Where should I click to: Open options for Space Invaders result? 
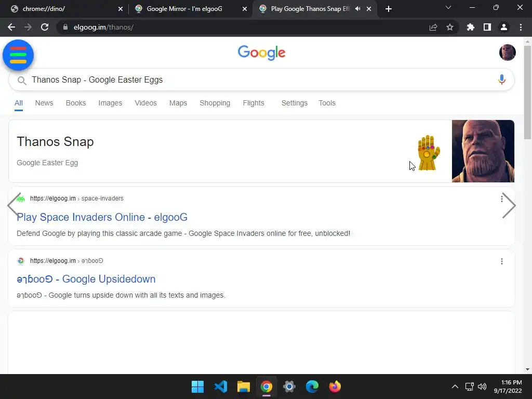click(502, 199)
